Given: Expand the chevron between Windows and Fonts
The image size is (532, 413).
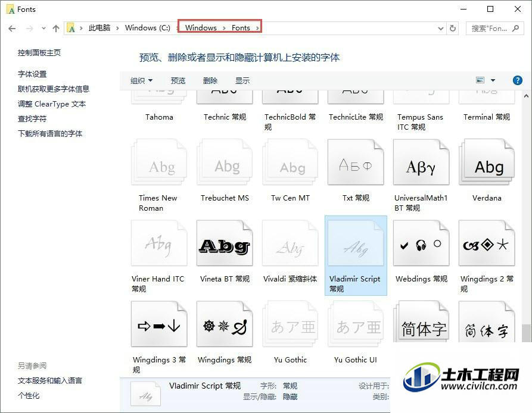Looking at the screenshot, I should pos(224,28).
